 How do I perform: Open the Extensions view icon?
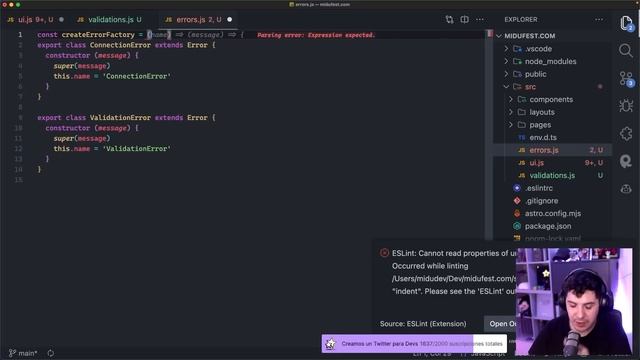(626, 133)
